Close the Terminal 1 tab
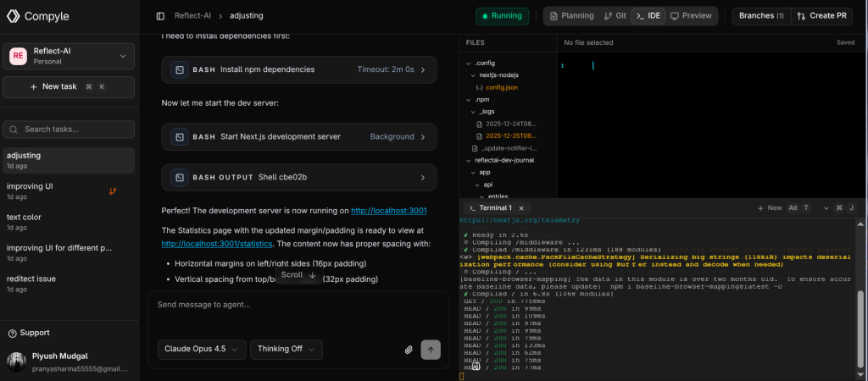The width and height of the screenshot is (868, 381). [521, 208]
